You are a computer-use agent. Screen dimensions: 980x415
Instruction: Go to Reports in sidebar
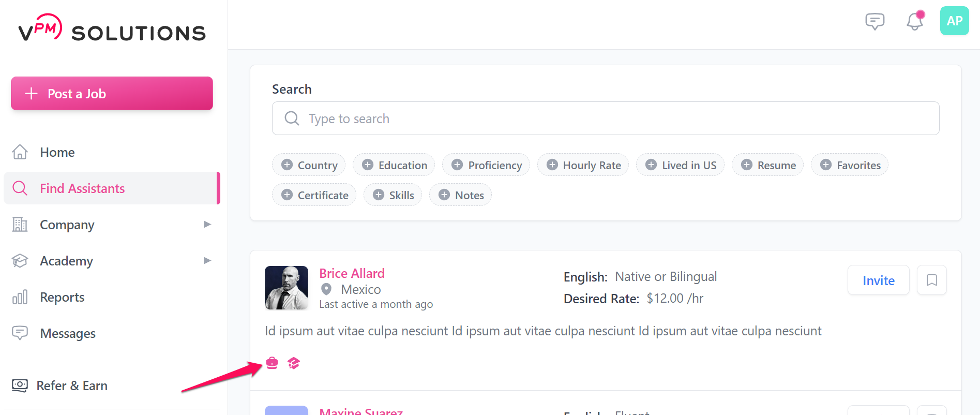coord(62,298)
